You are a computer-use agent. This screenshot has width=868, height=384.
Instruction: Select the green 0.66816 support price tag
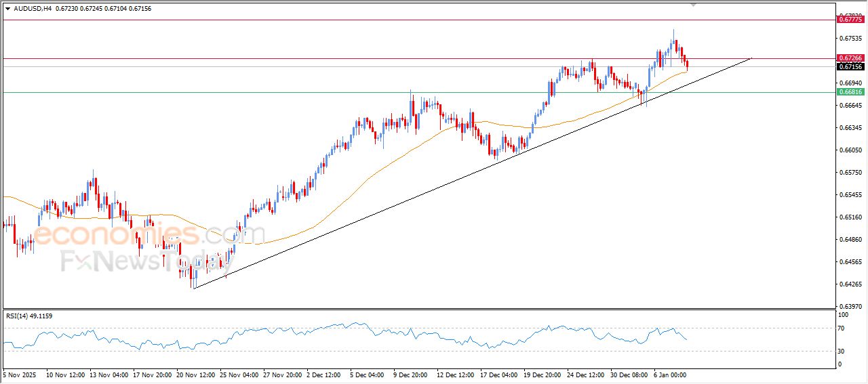[850, 92]
